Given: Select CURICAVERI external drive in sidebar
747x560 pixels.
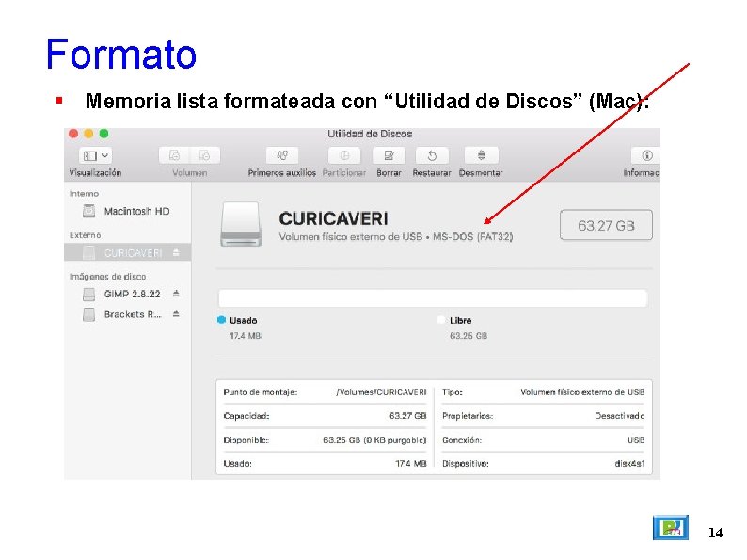Looking at the screenshot, I should 128,252.
